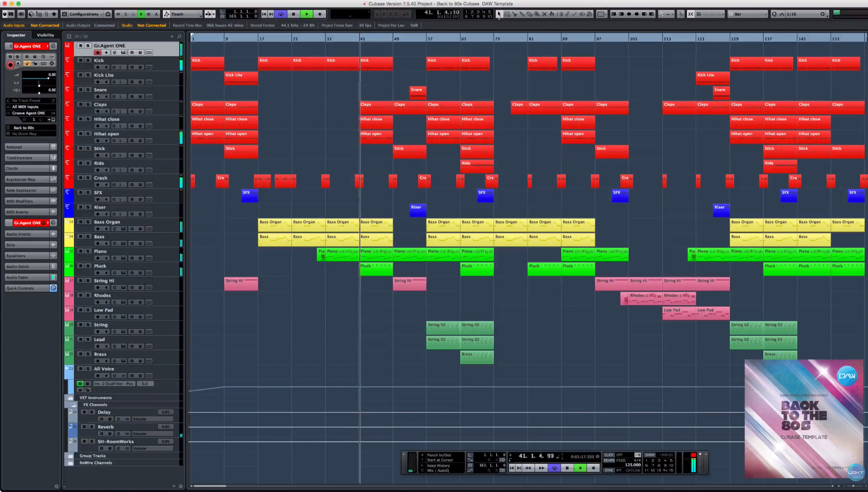Image resolution: width=868 pixels, height=492 pixels.
Task: Open the Bar grid type dropdown
Action: (x=748, y=14)
